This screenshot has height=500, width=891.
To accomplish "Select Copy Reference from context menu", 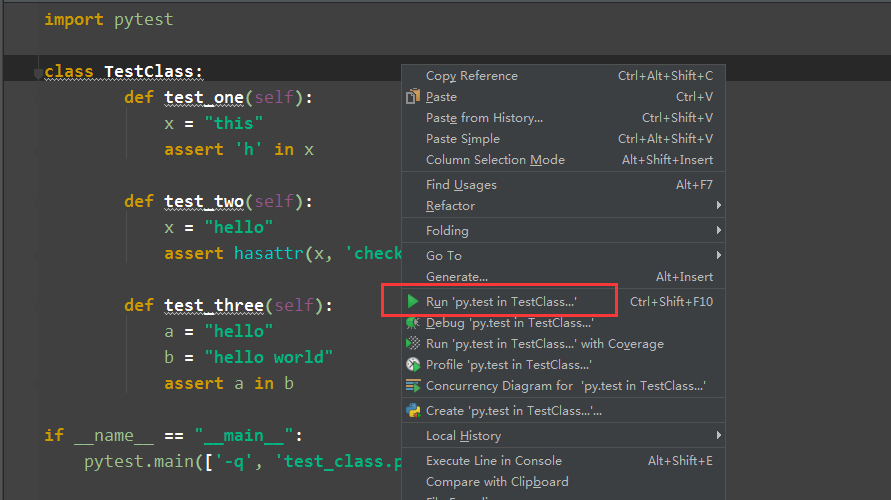I will (x=471, y=76).
